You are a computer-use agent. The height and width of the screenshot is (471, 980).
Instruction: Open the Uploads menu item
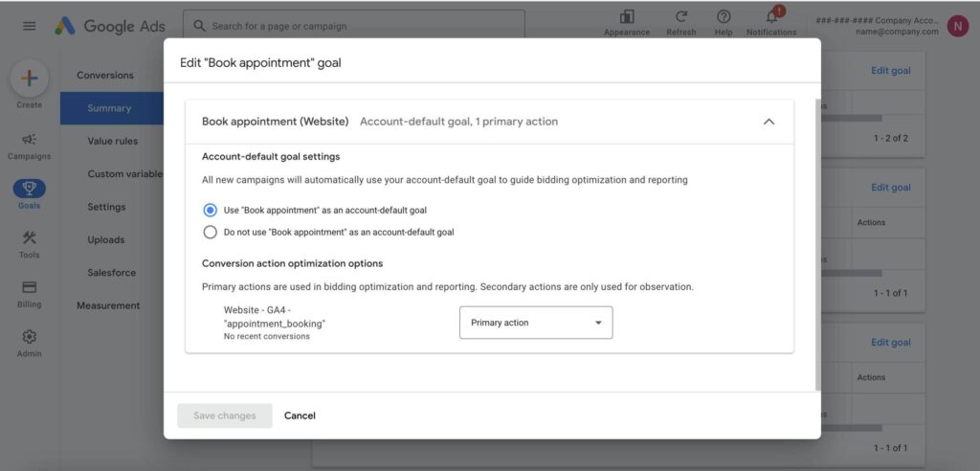(105, 239)
